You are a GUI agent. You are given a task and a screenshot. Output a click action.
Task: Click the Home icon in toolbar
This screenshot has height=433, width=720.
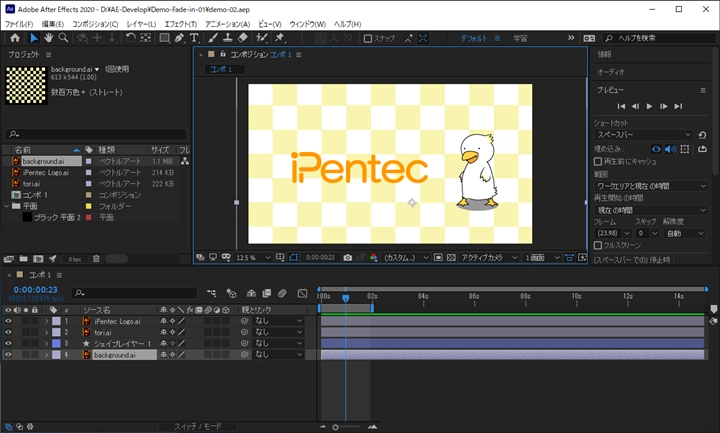pos(14,38)
